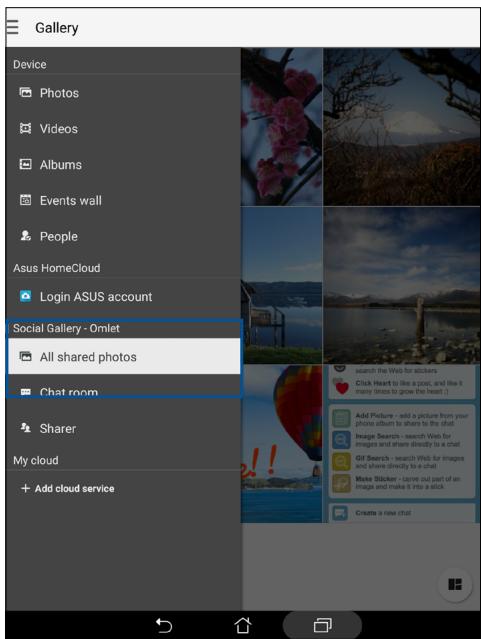
Task: Open the Omlet instructions screenshot thumbnail
Action: click(402, 443)
